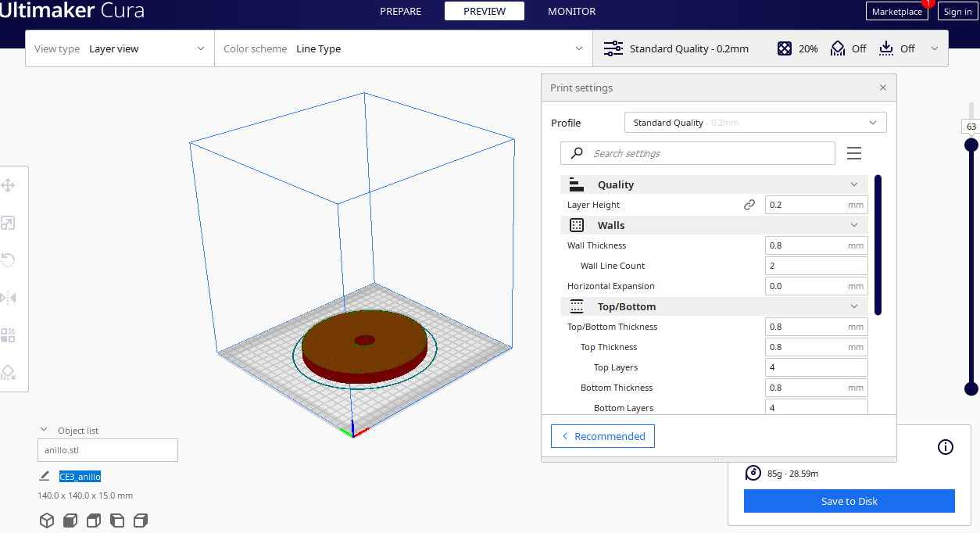Switch to left side view cube icon
The image size is (980, 533).
click(117, 520)
